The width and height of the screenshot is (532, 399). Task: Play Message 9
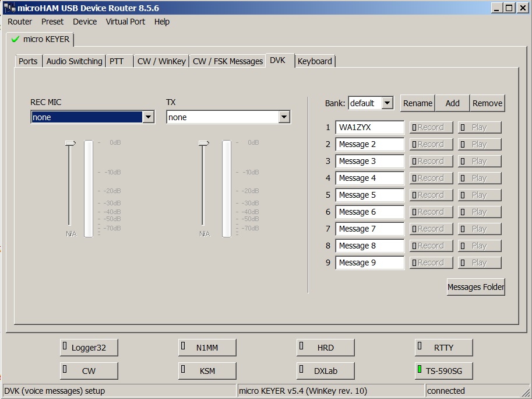tap(480, 262)
